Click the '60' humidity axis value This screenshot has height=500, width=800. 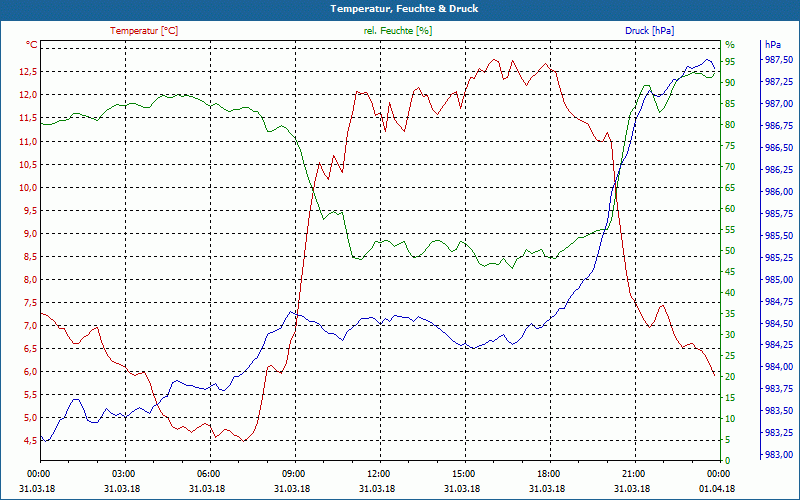tap(730, 209)
